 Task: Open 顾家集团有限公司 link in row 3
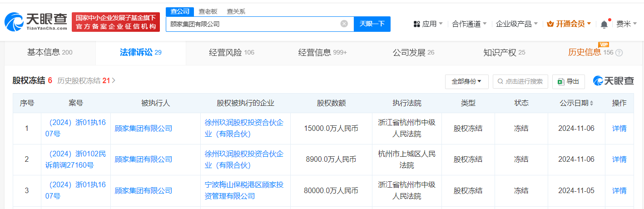(x=144, y=190)
